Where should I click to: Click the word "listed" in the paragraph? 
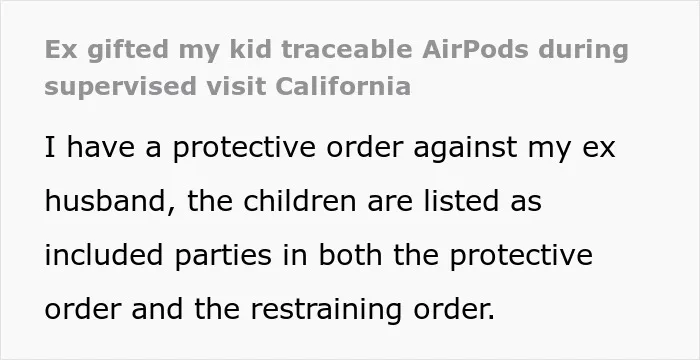pyautogui.click(x=461, y=201)
